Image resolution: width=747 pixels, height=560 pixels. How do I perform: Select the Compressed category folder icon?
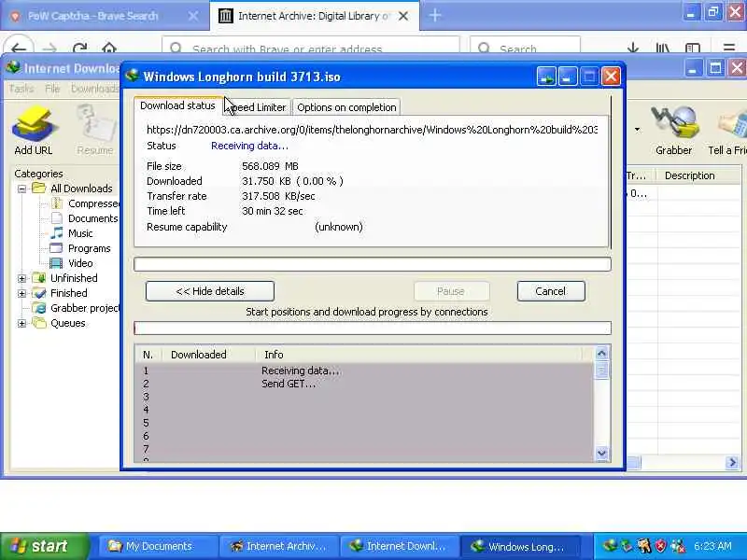click(x=57, y=203)
